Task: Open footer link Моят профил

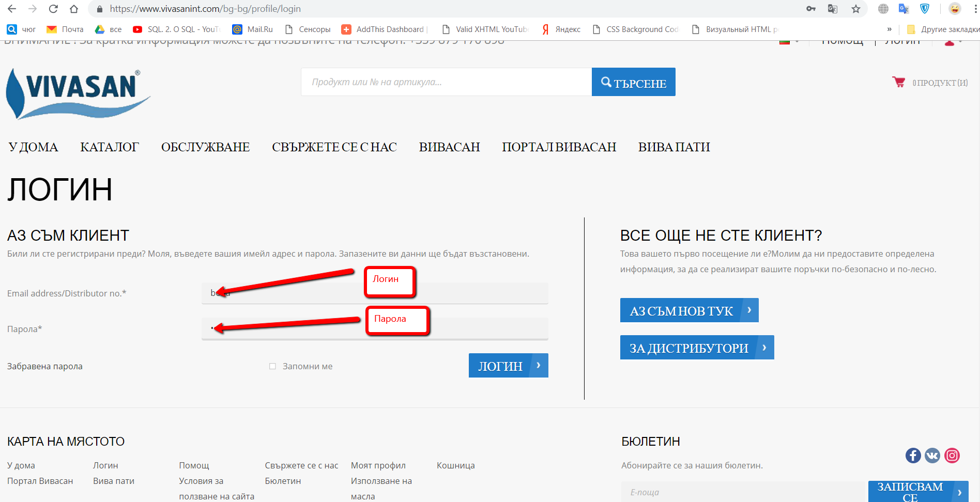Action: (378, 465)
